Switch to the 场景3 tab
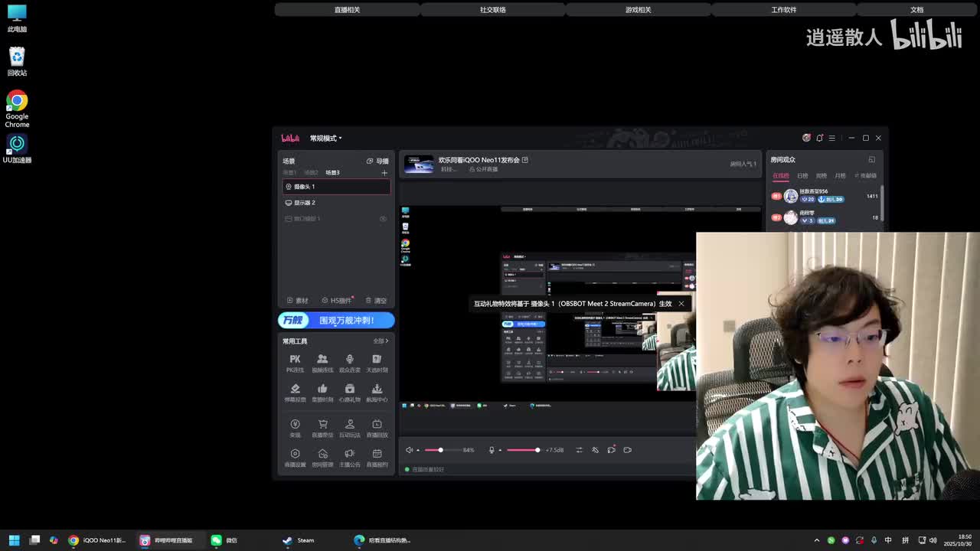Viewport: 980px width, 551px height. click(332, 173)
